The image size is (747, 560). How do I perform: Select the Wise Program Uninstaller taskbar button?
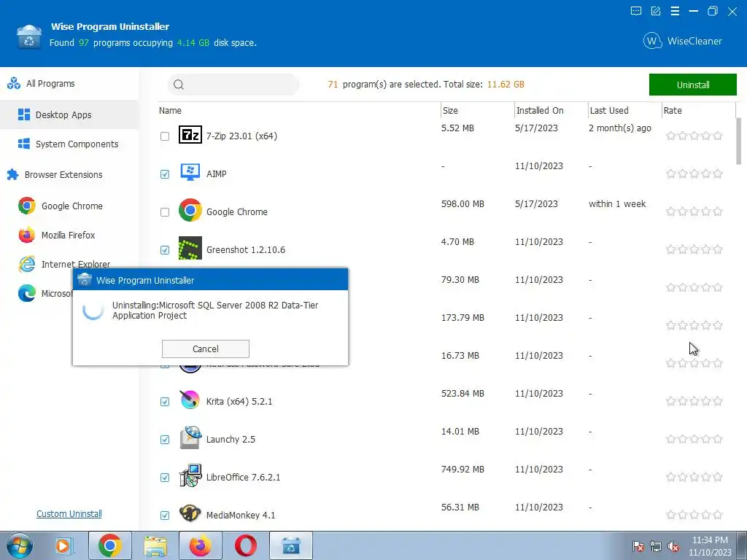pos(291,545)
